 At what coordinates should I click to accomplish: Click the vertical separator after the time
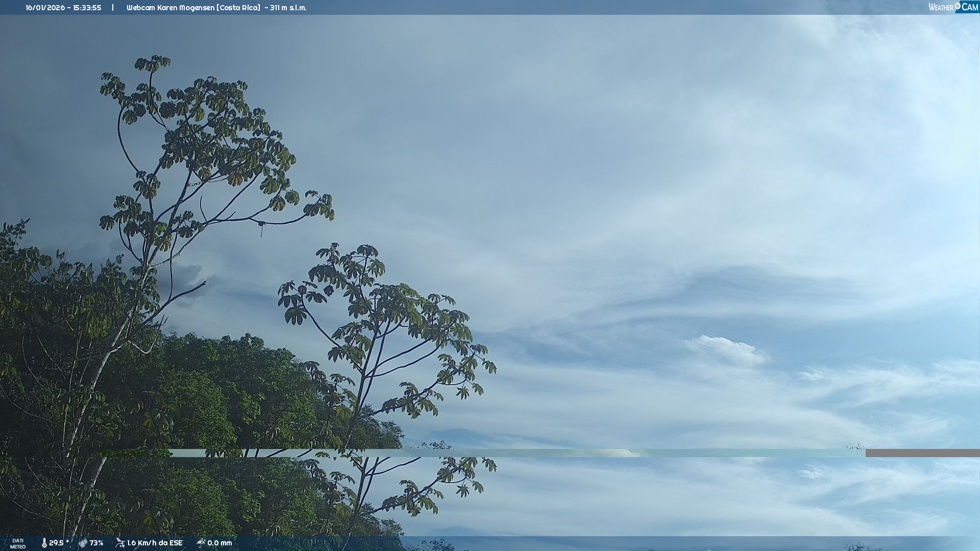(113, 8)
